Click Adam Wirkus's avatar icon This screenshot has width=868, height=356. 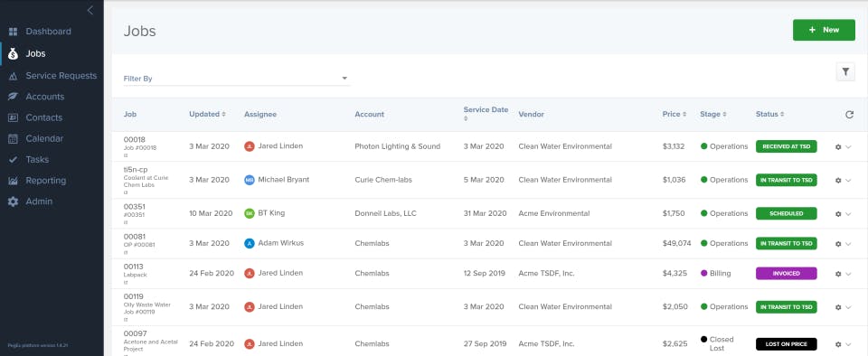click(250, 243)
